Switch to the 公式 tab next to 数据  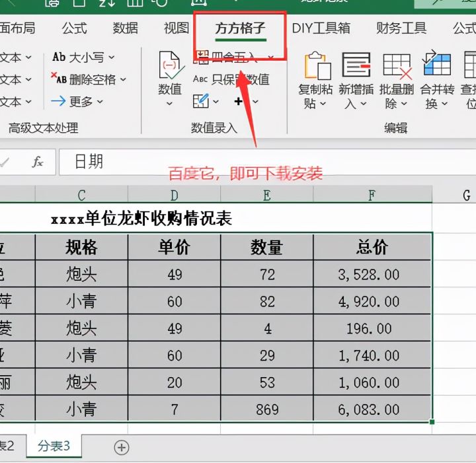pyautogui.click(x=74, y=28)
